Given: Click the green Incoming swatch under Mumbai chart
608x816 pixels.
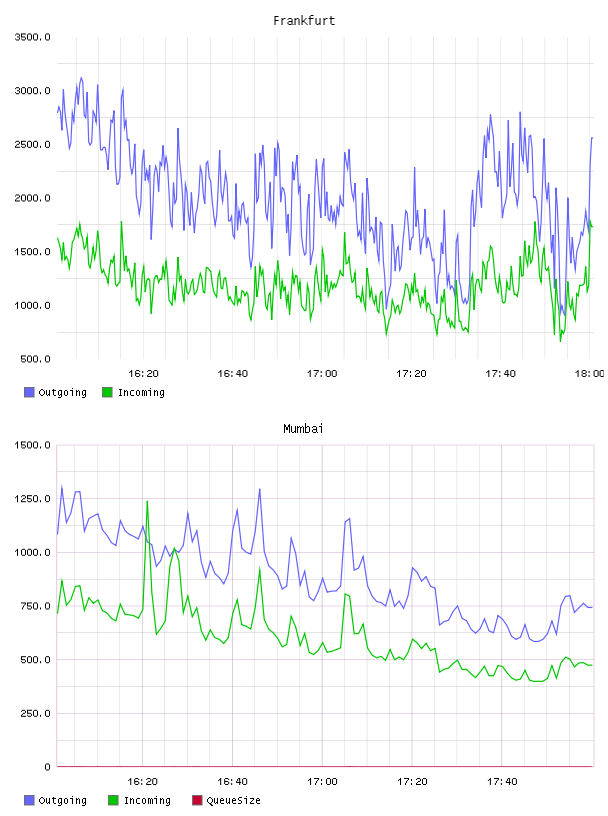Looking at the screenshot, I should pos(113,800).
